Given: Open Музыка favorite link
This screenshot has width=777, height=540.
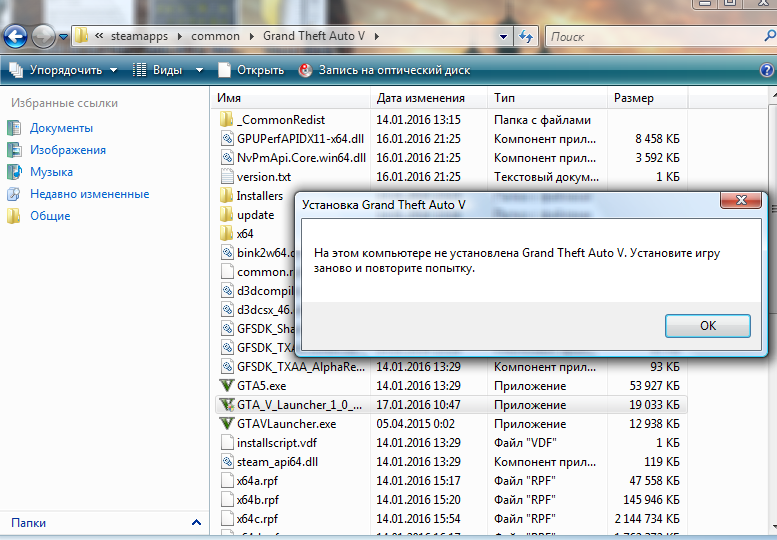Looking at the screenshot, I should click(51, 172).
